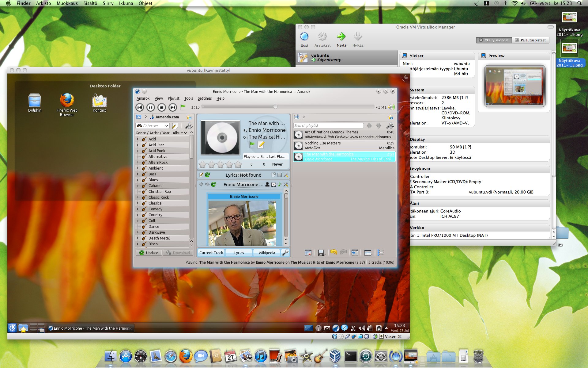Rate track with fifth star
Image resolution: width=588 pixels, height=368 pixels.
click(238, 165)
